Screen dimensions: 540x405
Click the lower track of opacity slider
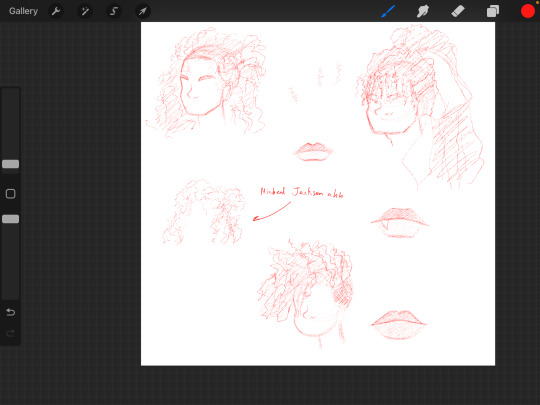pyautogui.click(x=10, y=261)
